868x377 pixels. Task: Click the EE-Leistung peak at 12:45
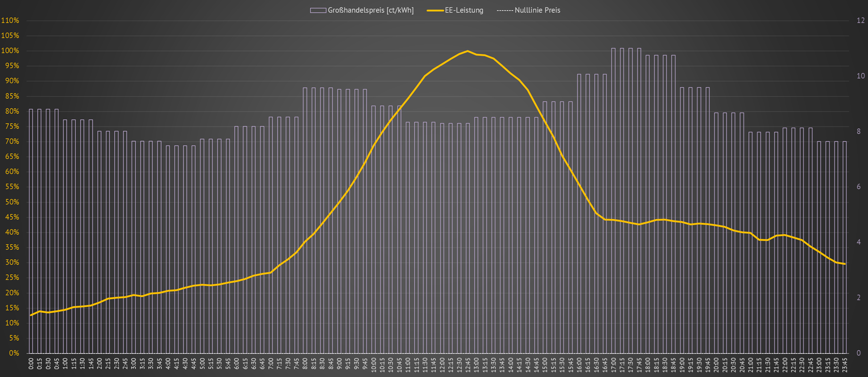(x=467, y=51)
